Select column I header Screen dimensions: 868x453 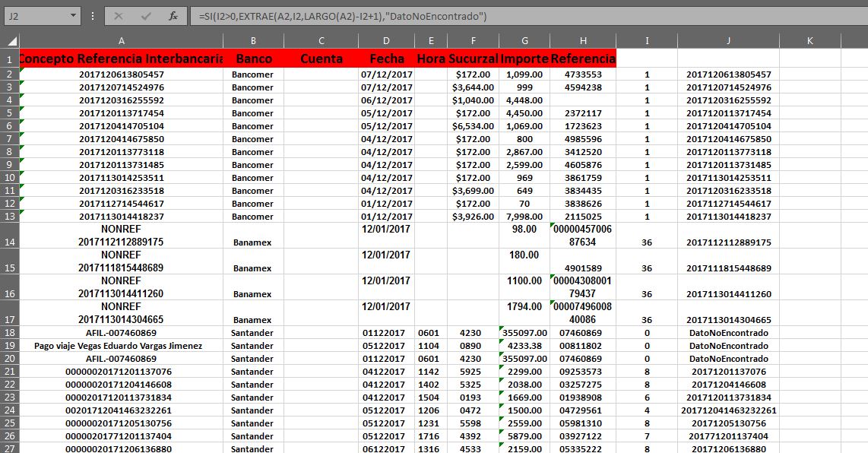pyautogui.click(x=647, y=40)
